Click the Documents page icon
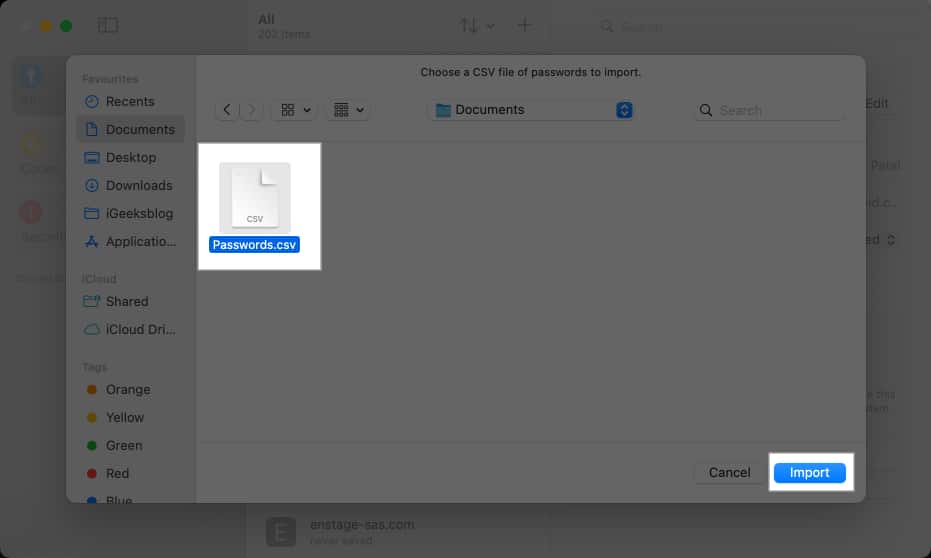The image size is (931, 558). 91,129
